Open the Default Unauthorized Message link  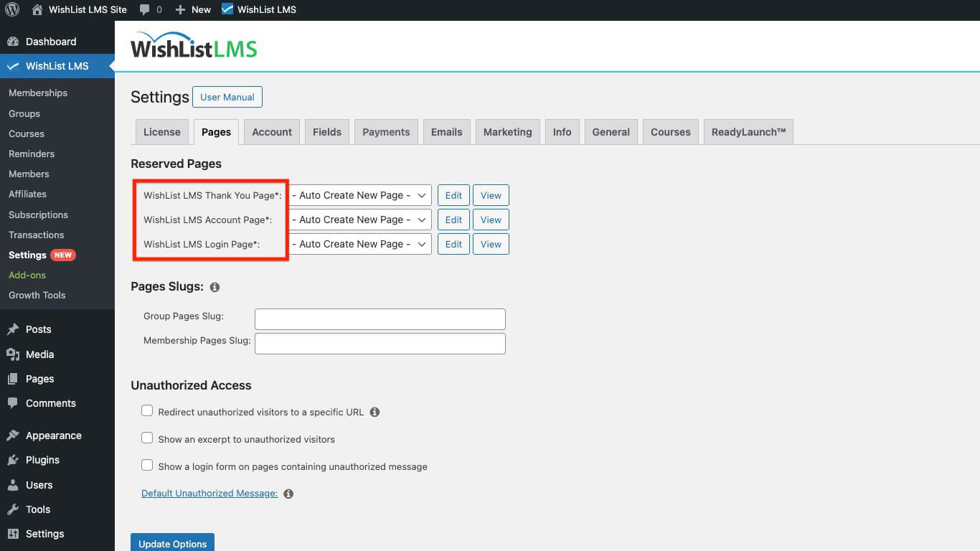click(209, 493)
